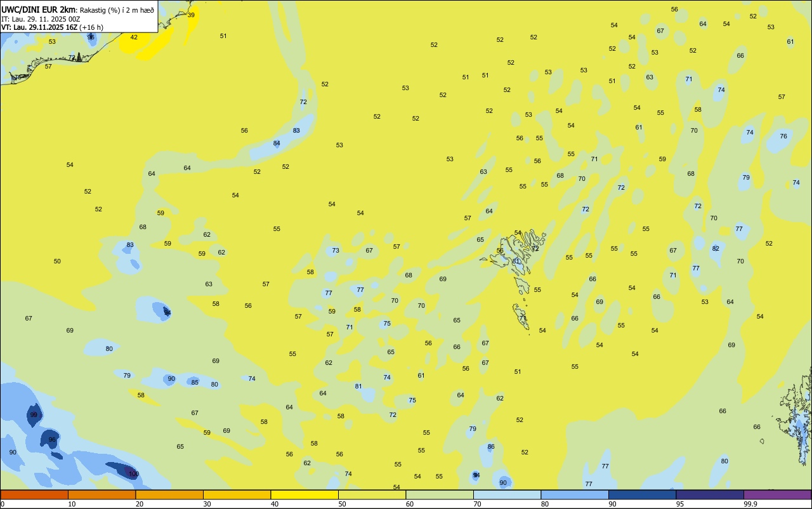
Task: Select the 80–90 medium blue legend swatch
Action: point(575,494)
